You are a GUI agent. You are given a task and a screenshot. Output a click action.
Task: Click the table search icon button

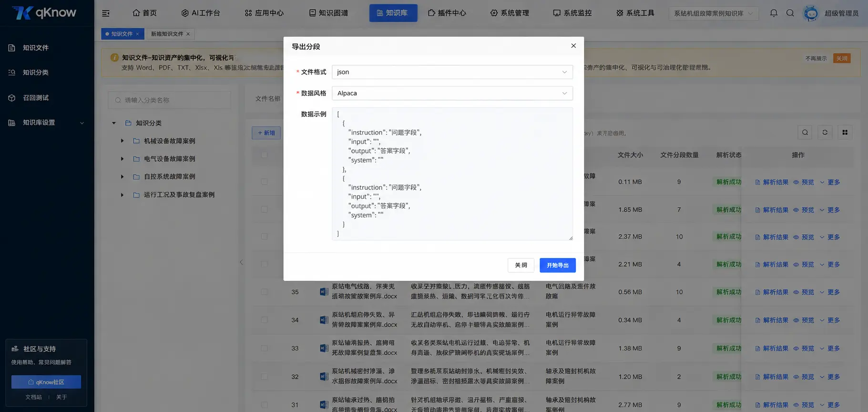point(805,133)
